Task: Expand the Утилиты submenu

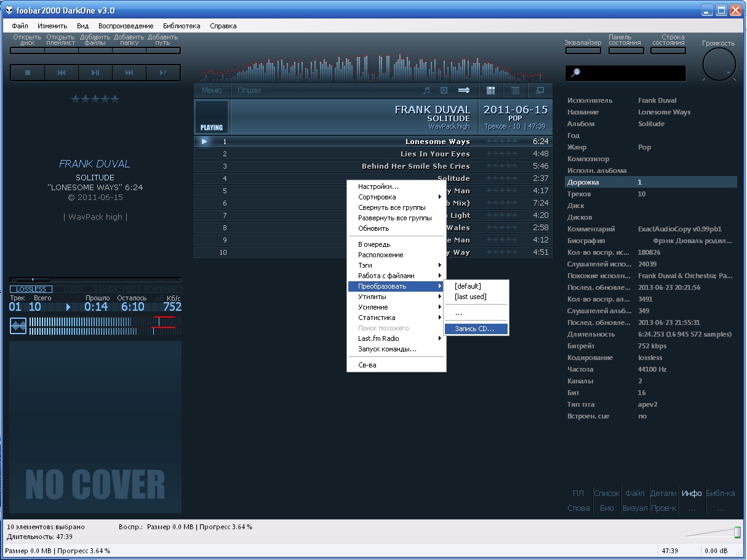Action: pos(396,297)
